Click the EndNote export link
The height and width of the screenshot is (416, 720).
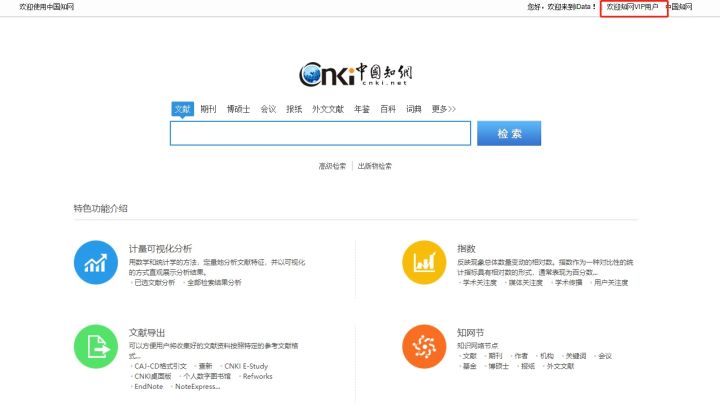pos(148,386)
